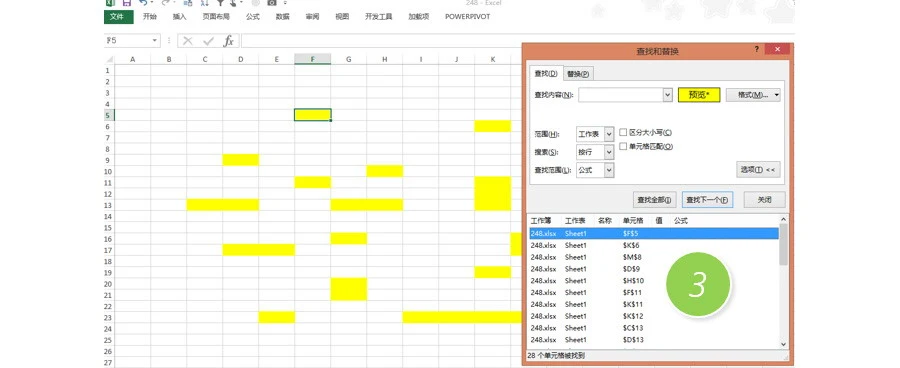Screen dimensions: 900x368
Task: Click the funnel filter icon in quick access toolbar
Action: (220, 2)
